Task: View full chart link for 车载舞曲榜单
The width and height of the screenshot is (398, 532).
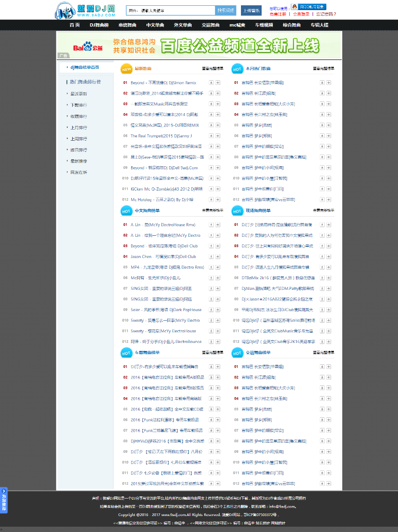Action: tap(213, 353)
